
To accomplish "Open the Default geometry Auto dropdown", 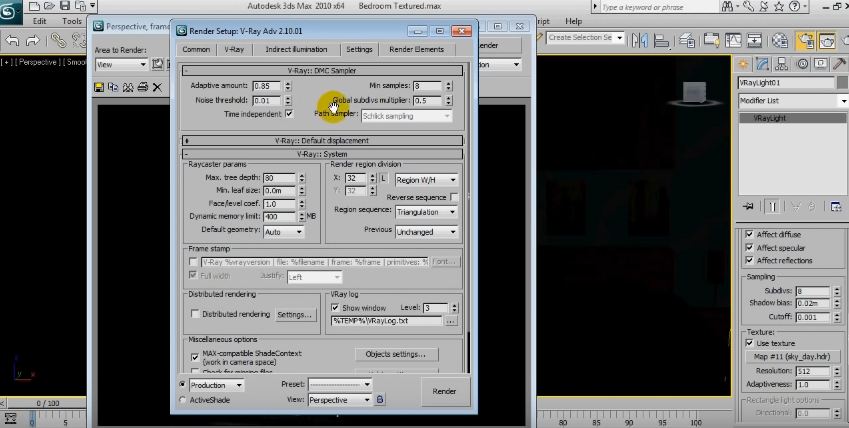I will tap(284, 231).
